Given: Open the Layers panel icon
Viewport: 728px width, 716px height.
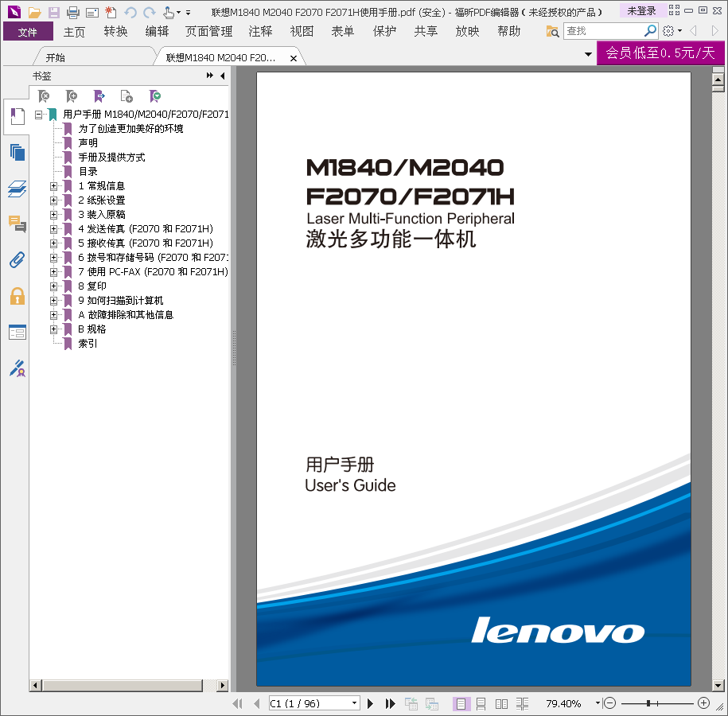Looking at the screenshot, I should coord(18,189).
